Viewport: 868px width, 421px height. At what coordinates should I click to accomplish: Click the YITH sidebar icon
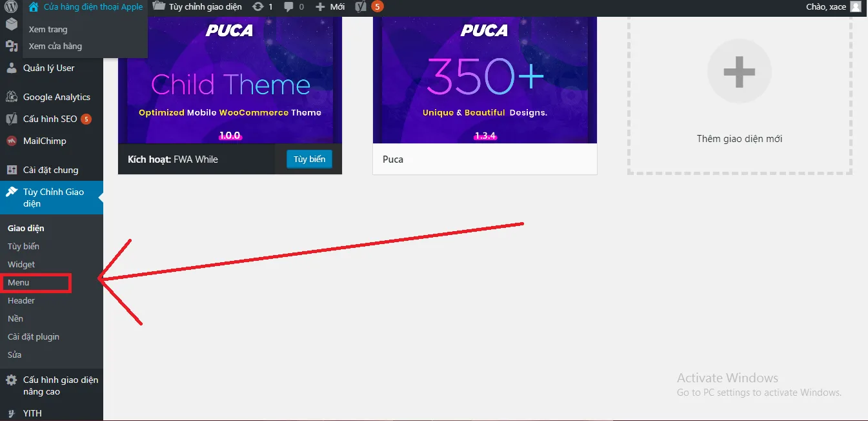[x=11, y=413]
